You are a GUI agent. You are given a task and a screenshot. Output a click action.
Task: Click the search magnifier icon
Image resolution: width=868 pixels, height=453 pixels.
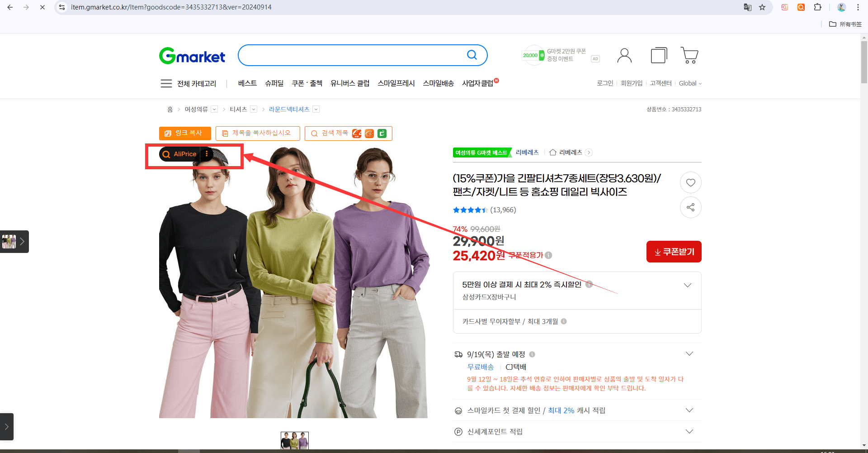(472, 55)
